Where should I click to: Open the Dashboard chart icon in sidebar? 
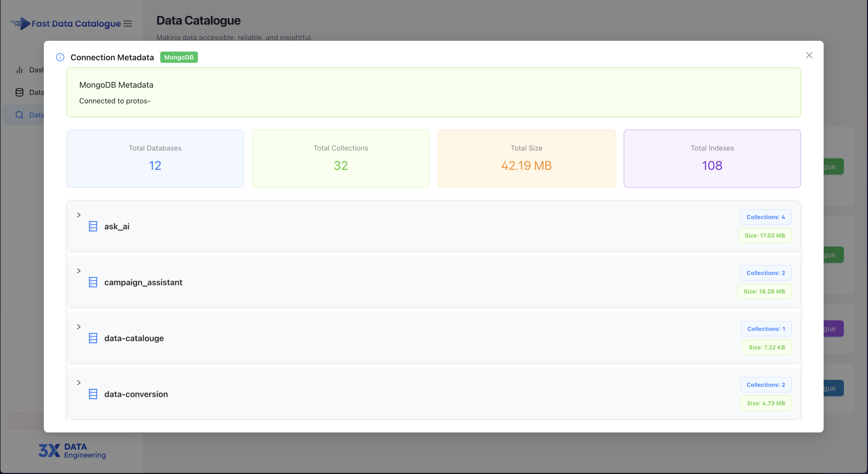pyautogui.click(x=19, y=70)
